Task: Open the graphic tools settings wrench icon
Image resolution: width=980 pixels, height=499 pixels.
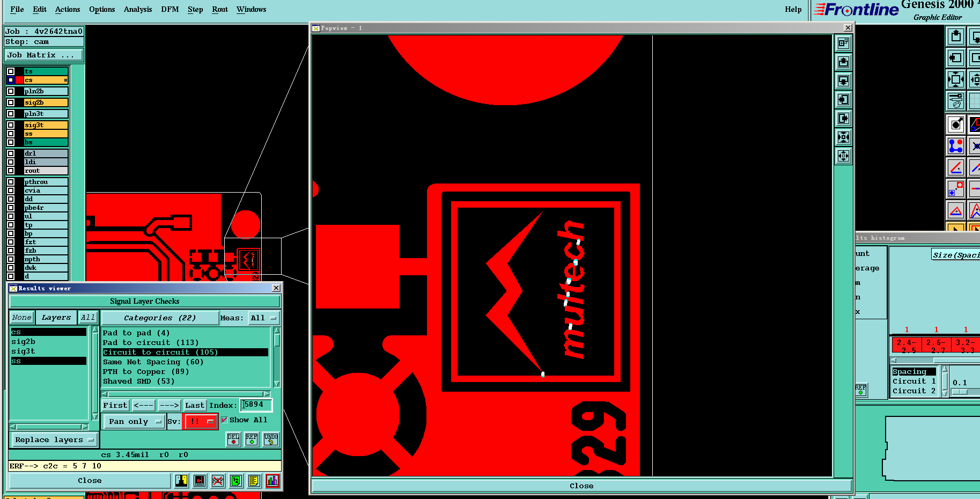Action: click(955, 100)
